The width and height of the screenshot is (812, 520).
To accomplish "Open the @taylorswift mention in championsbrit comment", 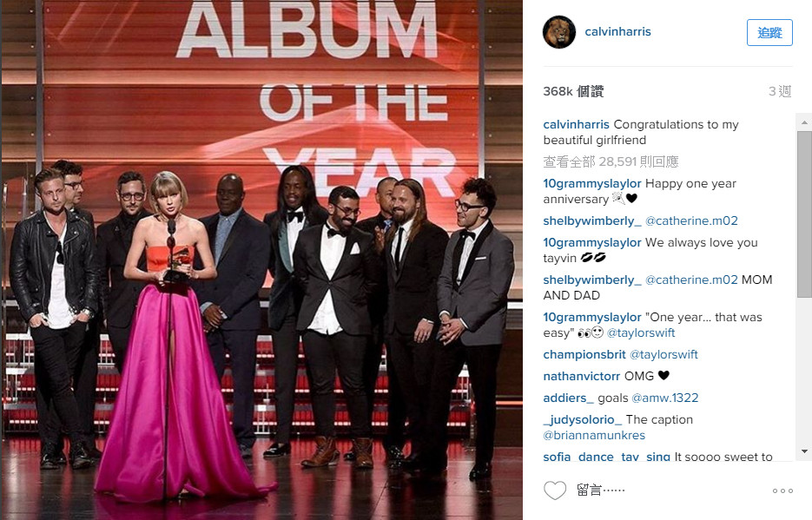I will pos(663,354).
